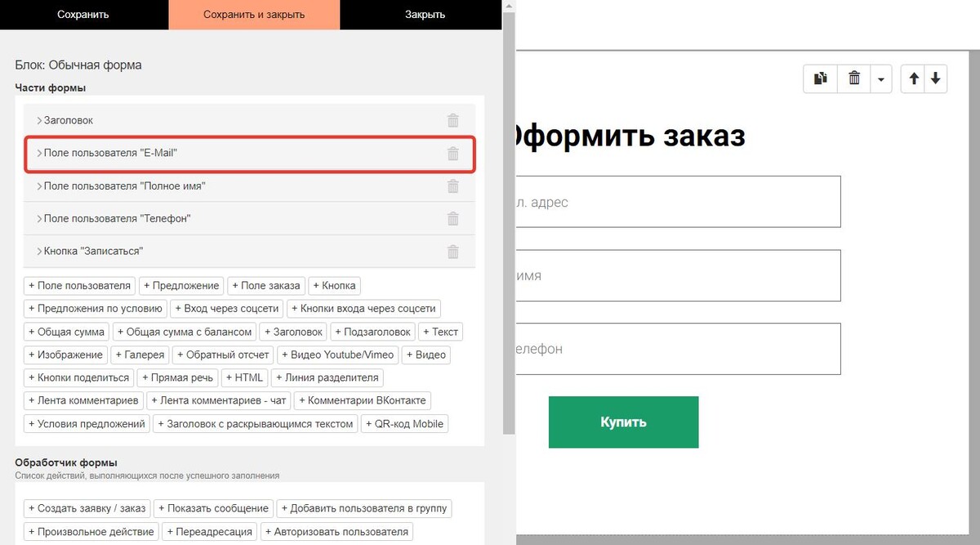This screenshot has height=545, width=980.
Task: Add "+ Кнопки поделиться"
Action: tap(78, 377)
